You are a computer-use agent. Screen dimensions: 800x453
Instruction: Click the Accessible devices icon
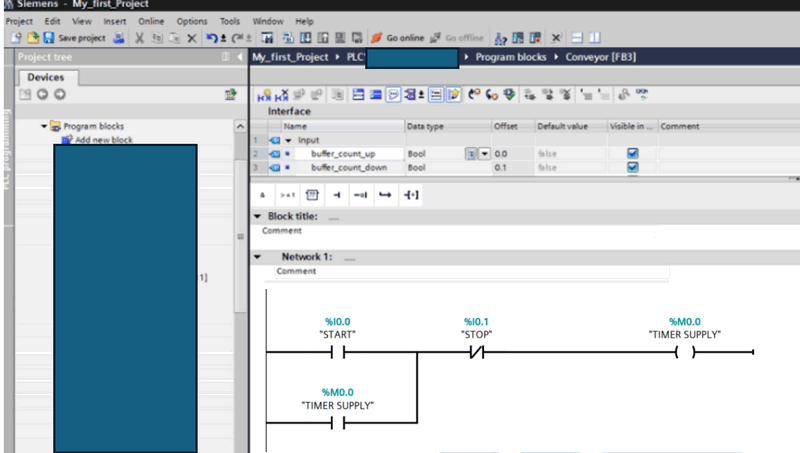(501, 38)
